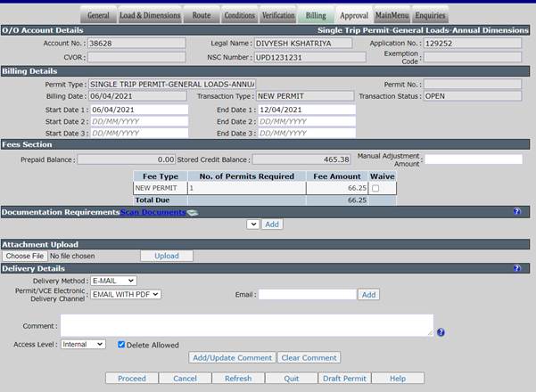Click the Draft Permit button
Screen dimensions: 536x392
(344, 379)
